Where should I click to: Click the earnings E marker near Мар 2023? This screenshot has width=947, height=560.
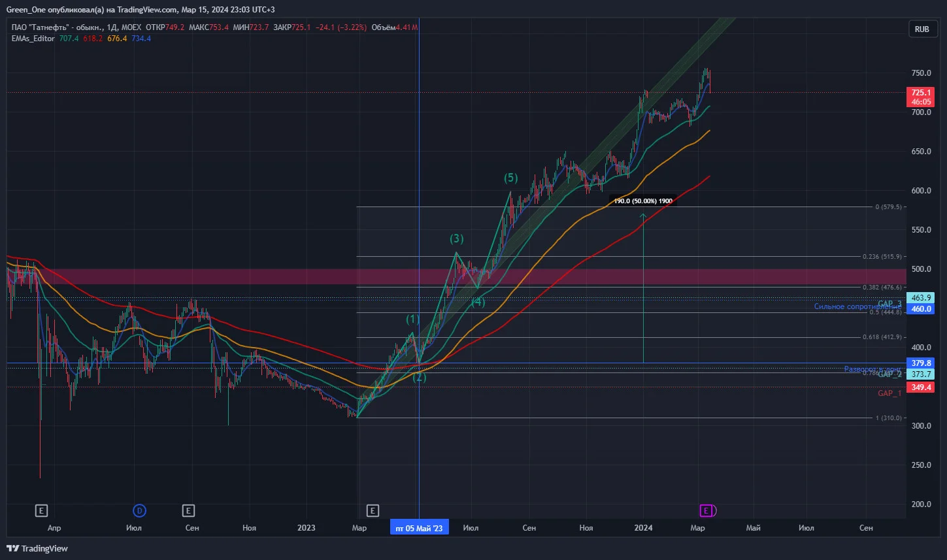tap(373, 510)
